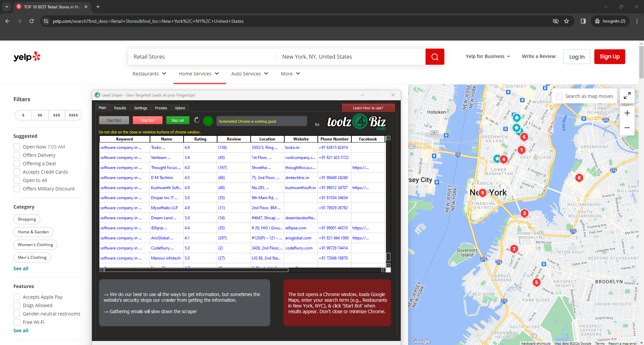This screenshot has width=644, height=345.
Task: Click the Start Bot button
Action: (x=114, y=120)
